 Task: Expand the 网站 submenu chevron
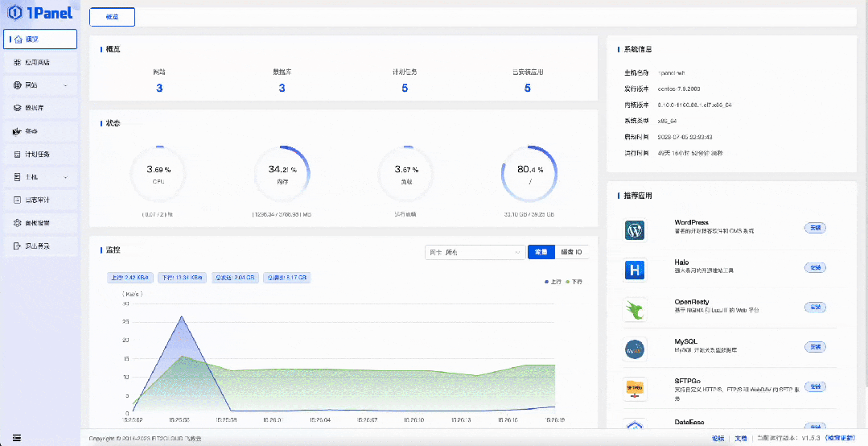coord(66,85)
